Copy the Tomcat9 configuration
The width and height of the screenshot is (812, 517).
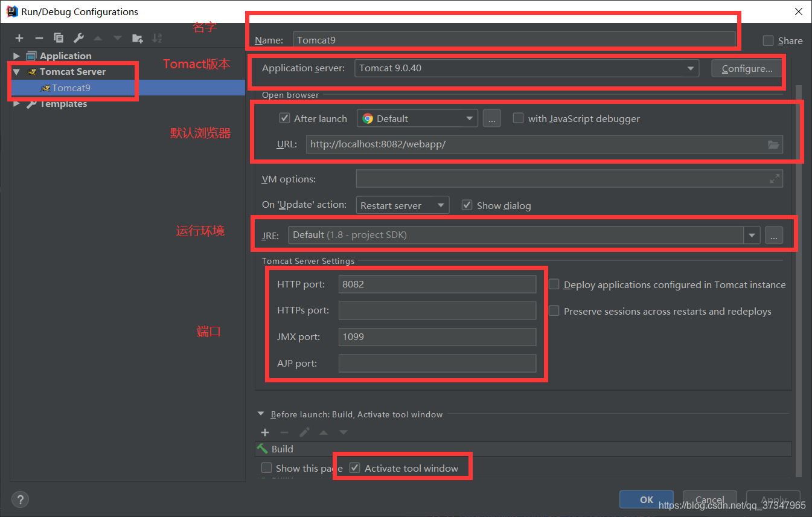click(58, 37)
